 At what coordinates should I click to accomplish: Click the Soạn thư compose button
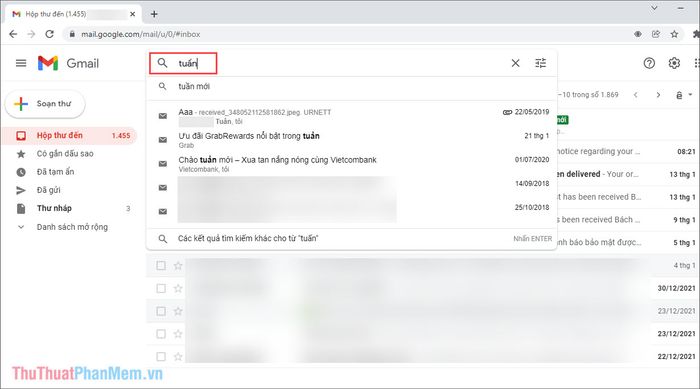click(45, 104)
